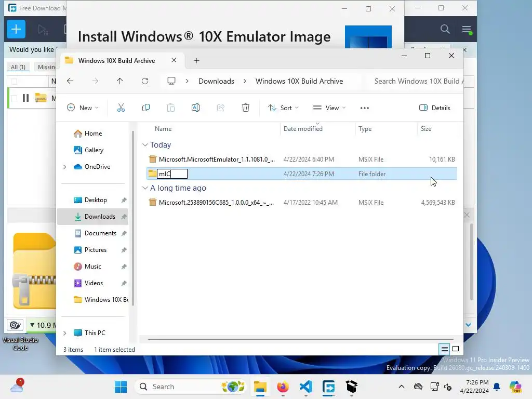This screenshot has height=399, width=532.
Task: Toggle snail mode icon in Free Download Manager
Action: click(15, 325)
